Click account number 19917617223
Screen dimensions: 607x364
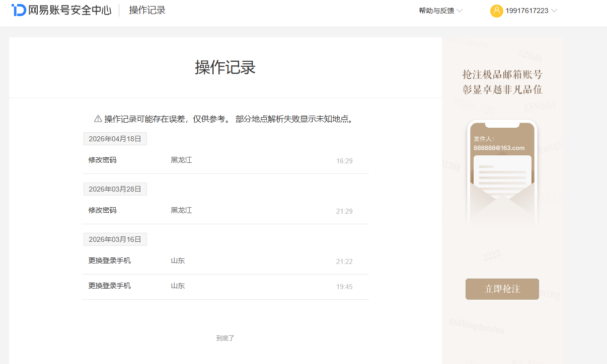[527, 11]
